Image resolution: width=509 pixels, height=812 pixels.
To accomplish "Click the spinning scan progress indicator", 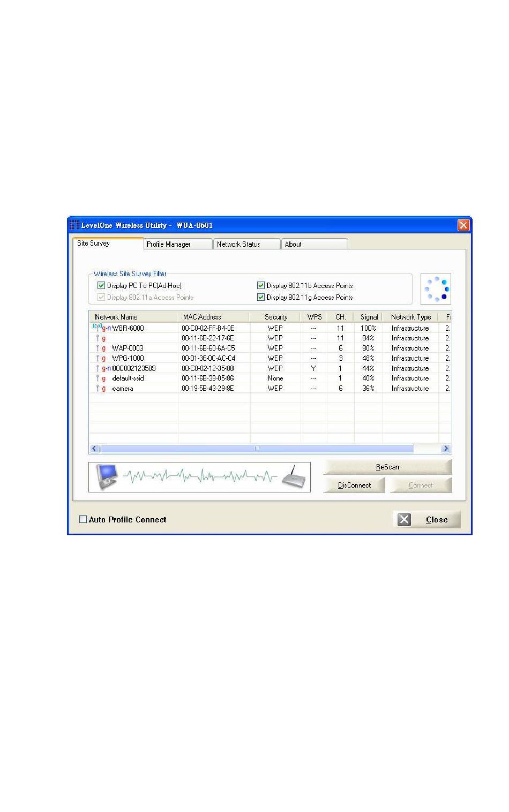I will [x=436, y=289].
